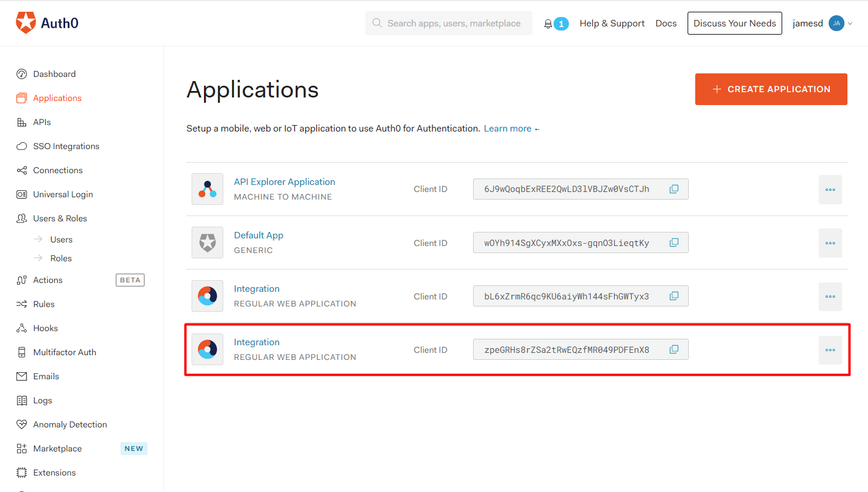Open the Default App link
This screenshot has width=868, height=492.
coord(259,235)
